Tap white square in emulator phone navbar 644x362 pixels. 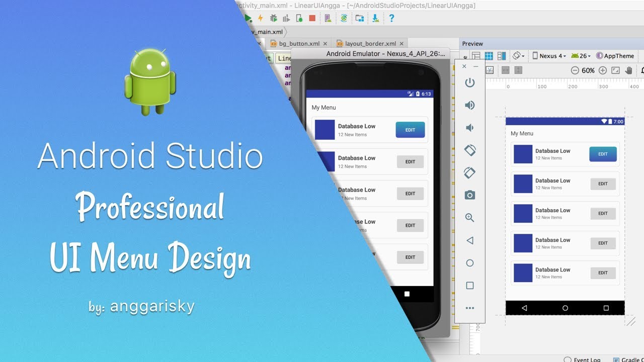407,294
